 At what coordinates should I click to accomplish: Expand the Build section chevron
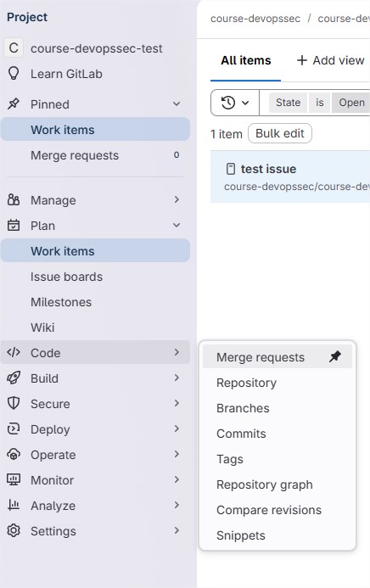pos(177,378)
